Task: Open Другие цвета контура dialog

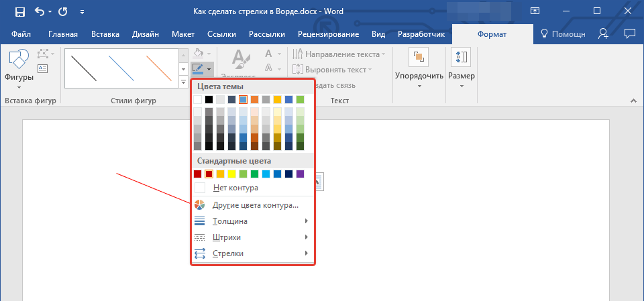Action: (x=255, y=205)
